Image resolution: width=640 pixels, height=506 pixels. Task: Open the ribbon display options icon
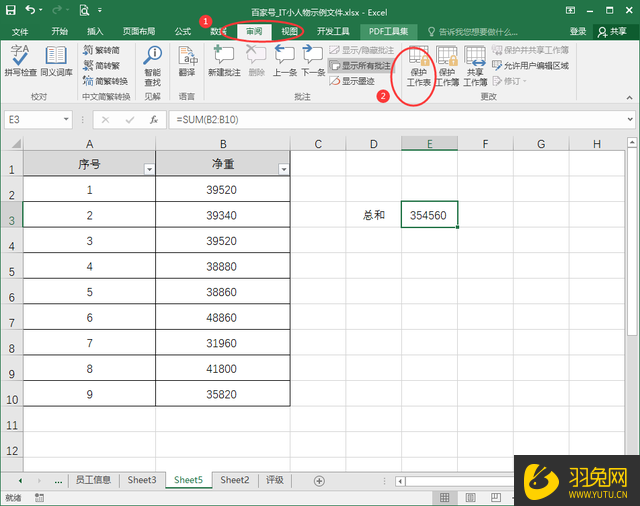pyautogui.click(x=571, y=10)
